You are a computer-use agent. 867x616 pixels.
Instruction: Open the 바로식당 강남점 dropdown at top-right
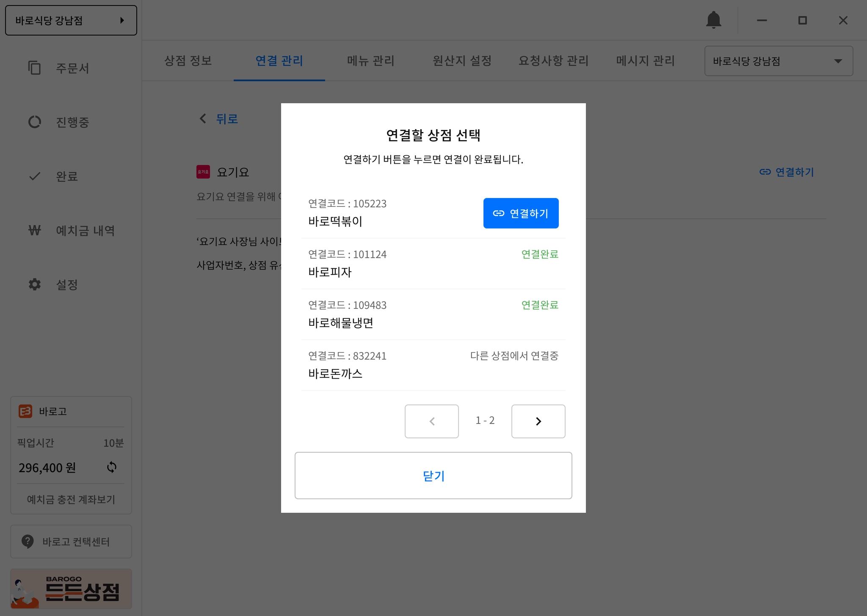[x=778, y=61]
